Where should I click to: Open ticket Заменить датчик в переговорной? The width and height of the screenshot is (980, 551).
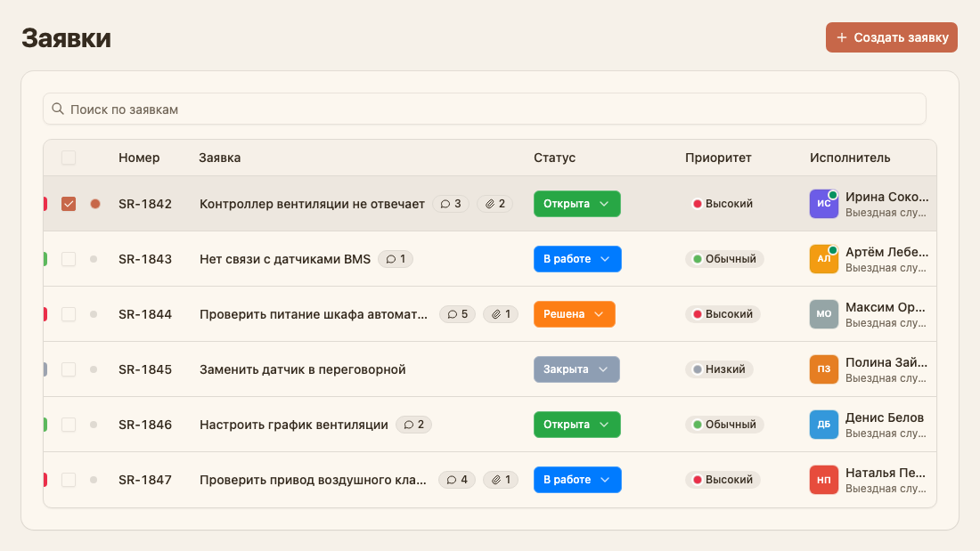pos(303,369)
